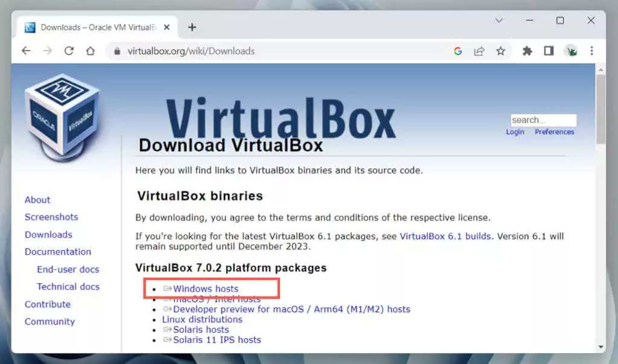
Task: Select the Downloads – Oracle VM VirtualBox tab
Action: point(97,27)
